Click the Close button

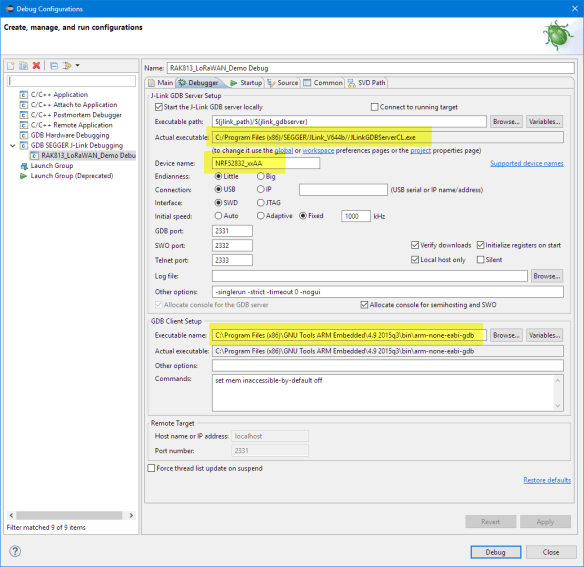(x=550, y=552)
